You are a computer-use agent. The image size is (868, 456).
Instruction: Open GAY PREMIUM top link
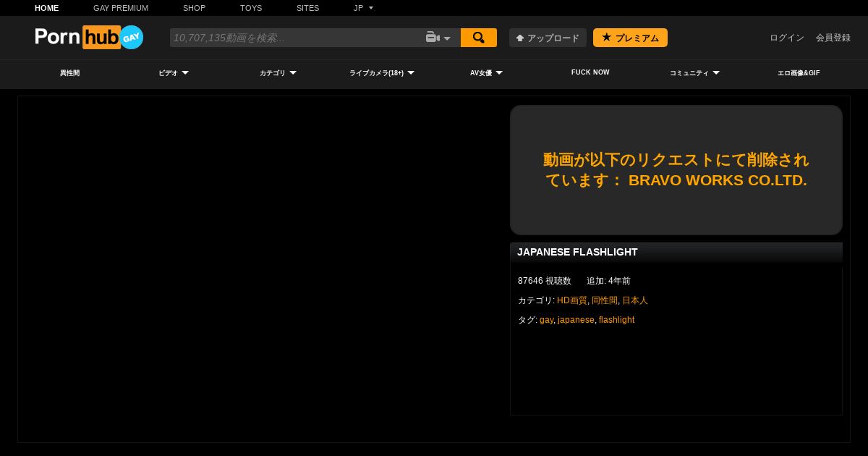pos(121,8)
